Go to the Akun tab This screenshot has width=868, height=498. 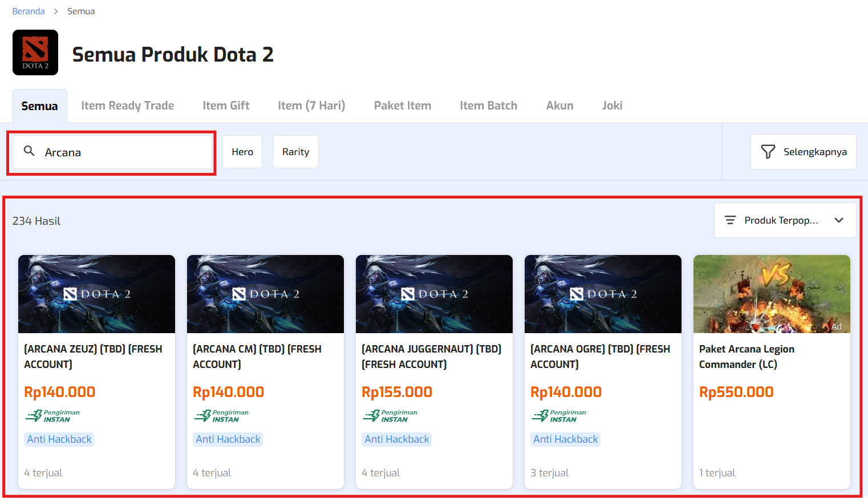point(559,106)
